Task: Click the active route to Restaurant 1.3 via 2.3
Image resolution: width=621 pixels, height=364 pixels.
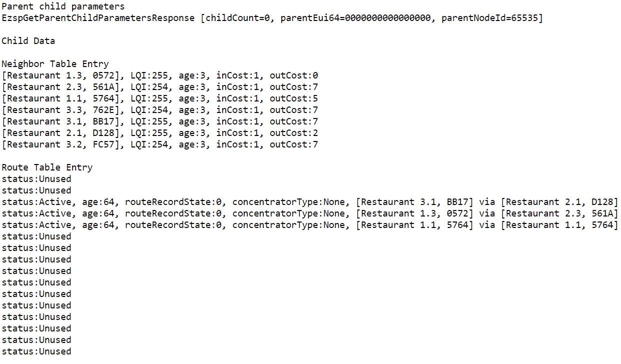Action: (x=310, y=213)
